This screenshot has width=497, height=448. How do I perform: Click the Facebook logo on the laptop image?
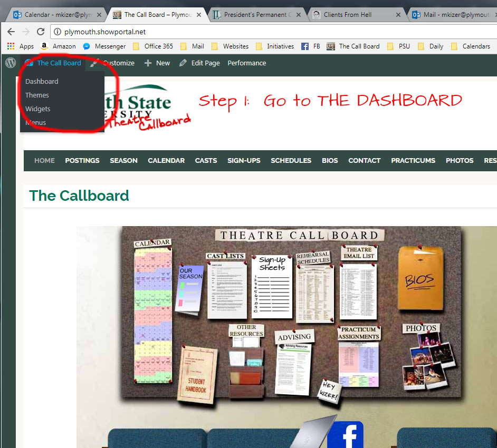(x=345, y=434)
